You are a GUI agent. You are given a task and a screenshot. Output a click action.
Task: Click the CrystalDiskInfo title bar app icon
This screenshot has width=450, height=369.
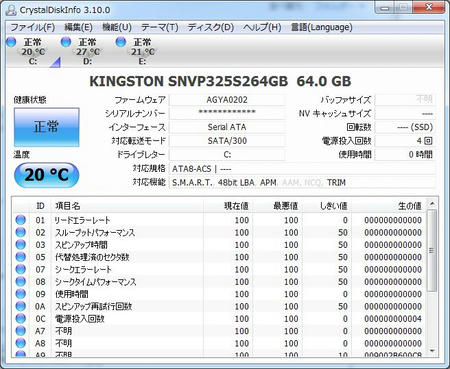pyautogui.click(x=11, y=9)
